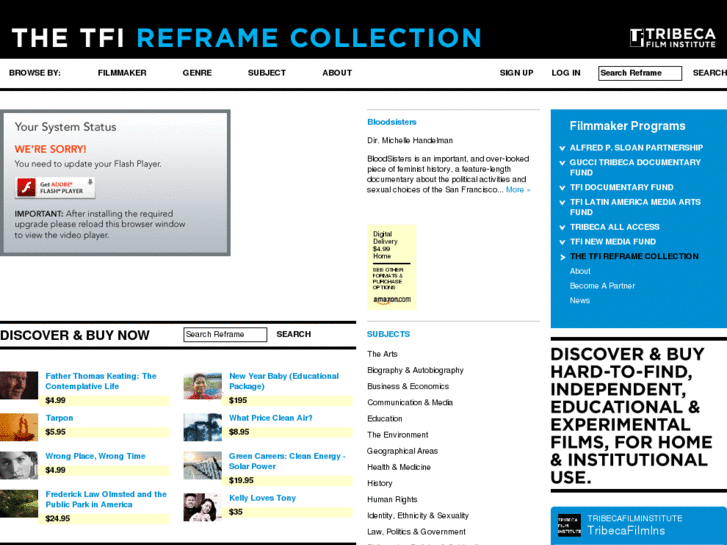Open Green Careers film thumbnail
Image resolution: width=727 pixels, height=545 pixels.
(x=202, y=465)
